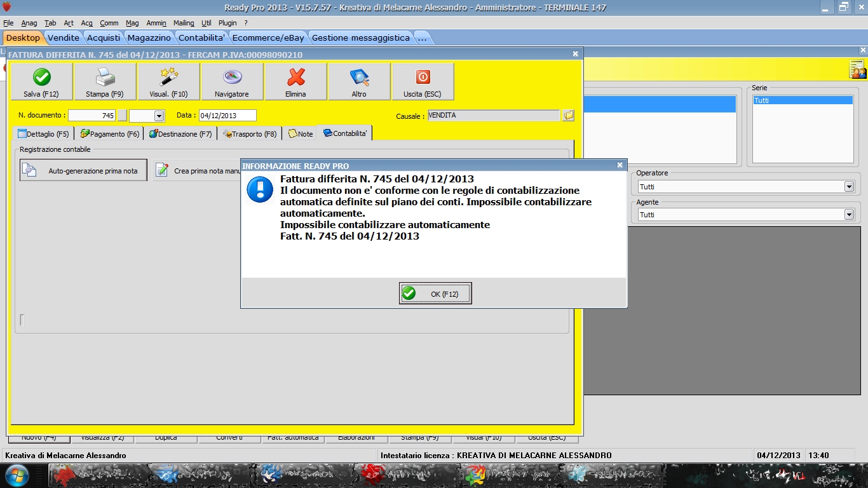This screenshot has height=488, width=868.
Task: Expand the Operatore dropdown
Action: click(849, 186)
